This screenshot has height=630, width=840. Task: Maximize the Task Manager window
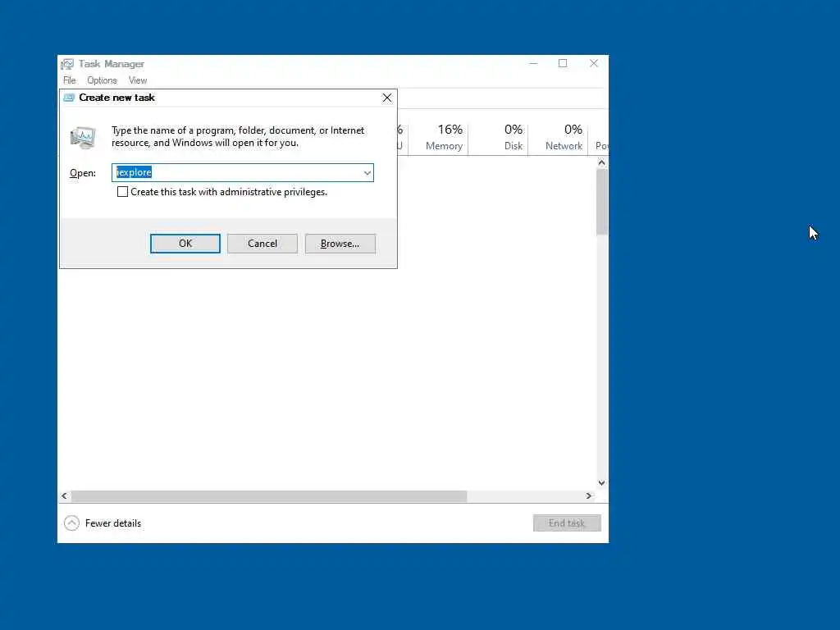[x=563, y=63]
